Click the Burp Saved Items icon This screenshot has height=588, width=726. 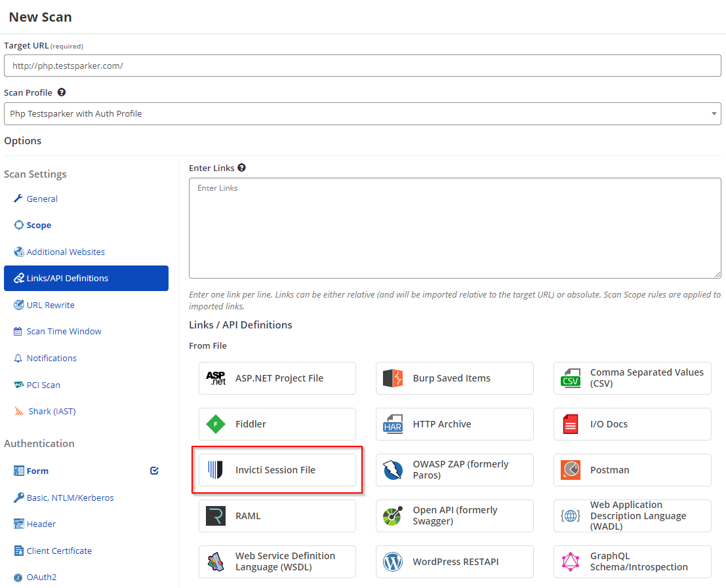(393, 378)
